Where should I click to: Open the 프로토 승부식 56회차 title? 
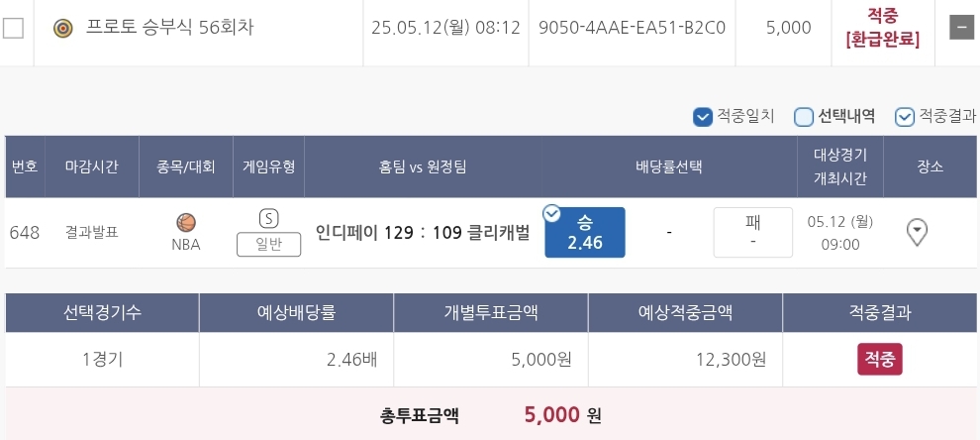[x=170, y=28]
